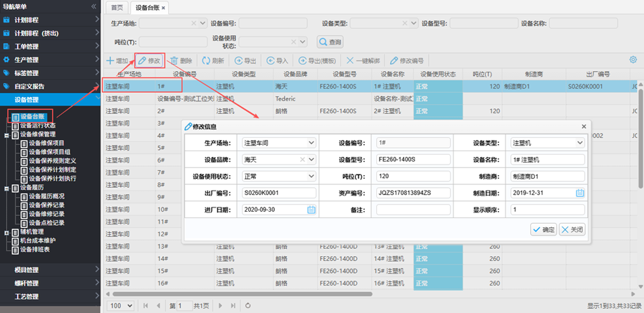Switch to the 首页 tab
The image size is (644, 313).
pyautogui.click(x=117, y=8)
